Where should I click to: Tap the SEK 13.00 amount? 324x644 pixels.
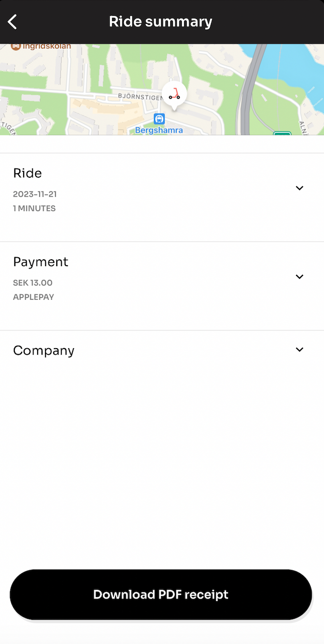coord(33,283)
